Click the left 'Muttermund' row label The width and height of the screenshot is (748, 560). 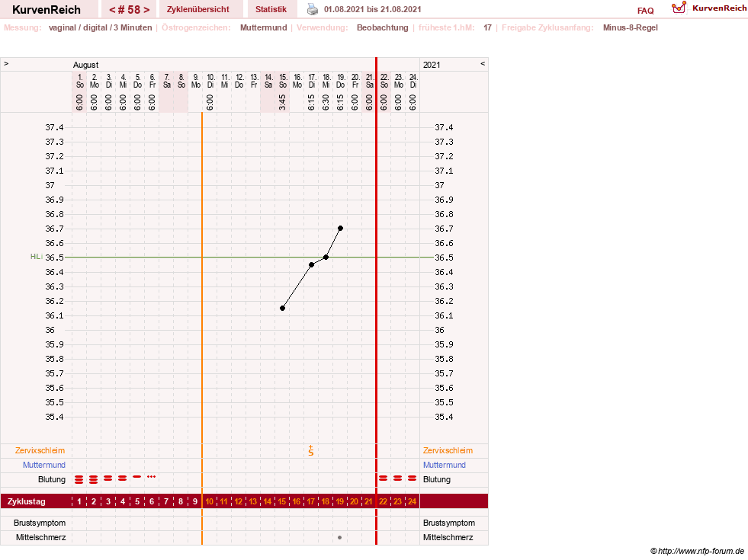tap(44, 465)
